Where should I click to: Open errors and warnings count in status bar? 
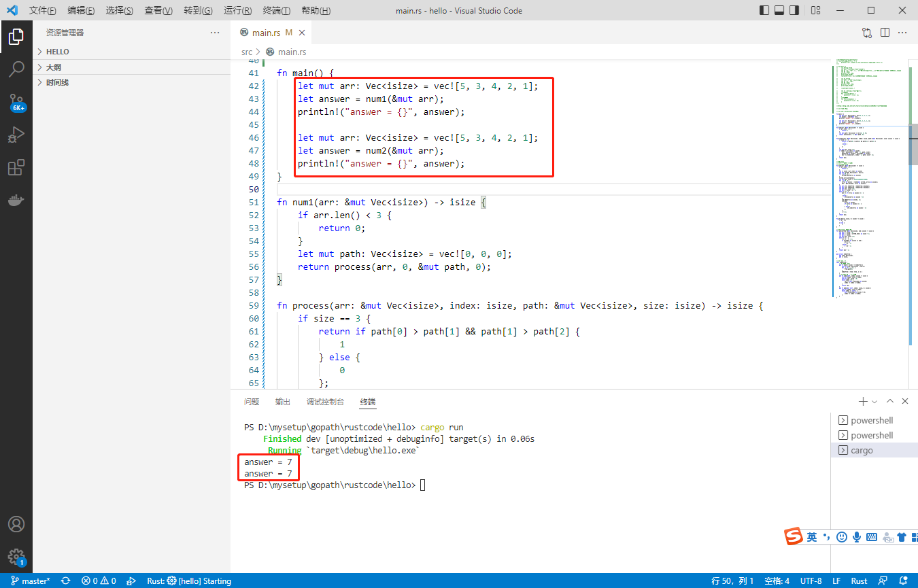point(99,581)
